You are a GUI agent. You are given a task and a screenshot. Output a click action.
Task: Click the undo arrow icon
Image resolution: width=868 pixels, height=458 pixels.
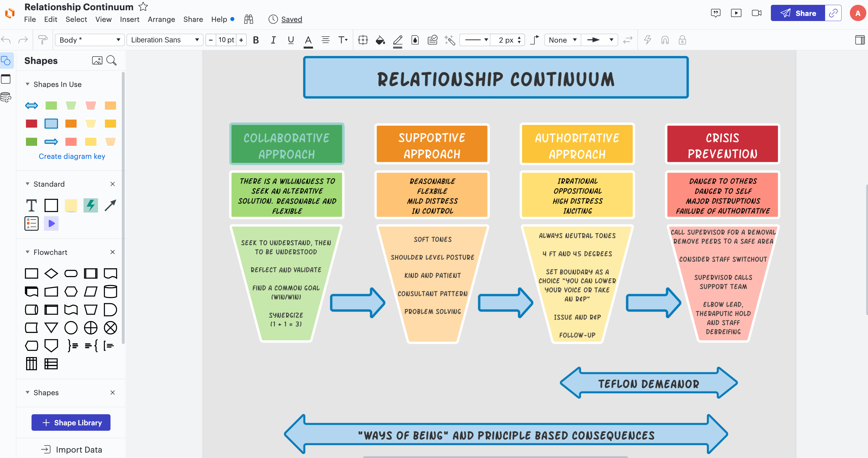6,40
